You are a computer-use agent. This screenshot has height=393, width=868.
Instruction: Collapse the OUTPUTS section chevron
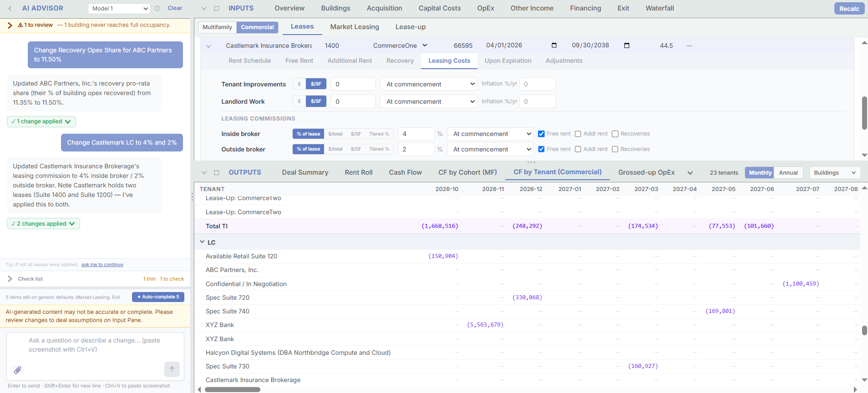204,172
